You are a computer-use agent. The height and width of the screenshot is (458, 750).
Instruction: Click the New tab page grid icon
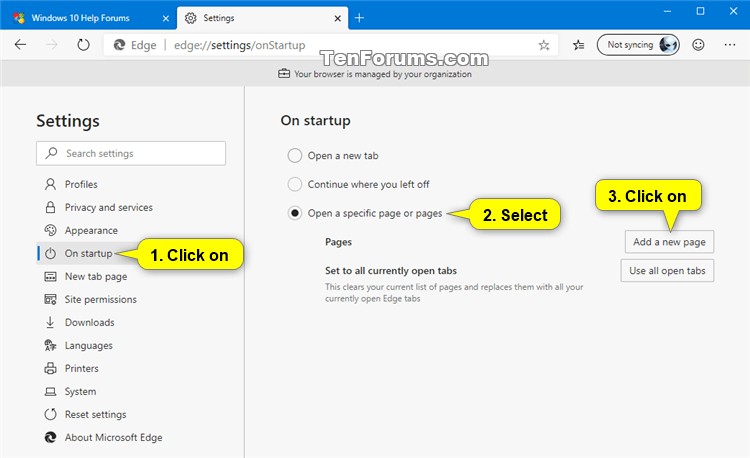[x=50, y=276]
